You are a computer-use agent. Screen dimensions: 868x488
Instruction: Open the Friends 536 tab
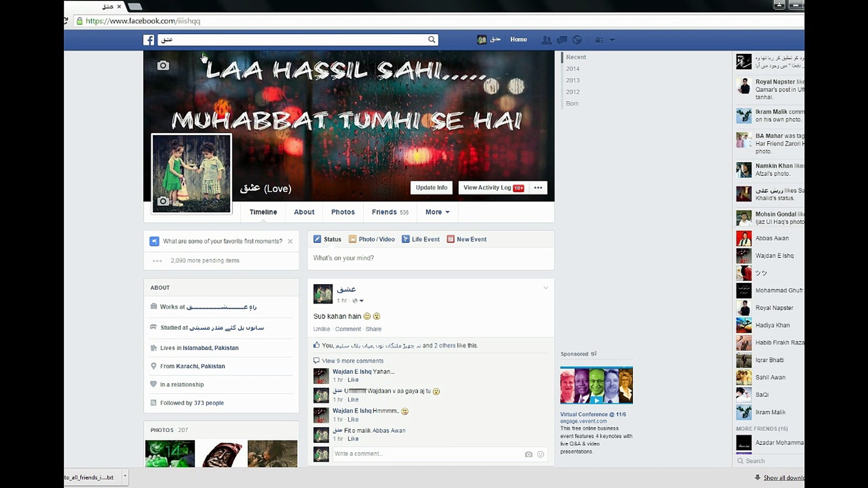390,212
